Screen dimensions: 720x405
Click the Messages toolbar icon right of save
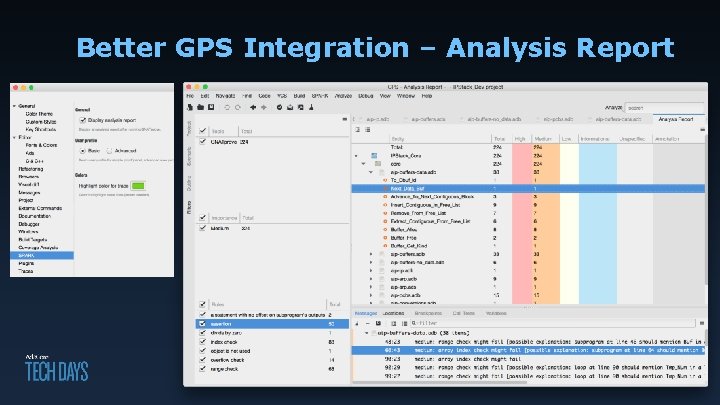[x=394, y=323]
